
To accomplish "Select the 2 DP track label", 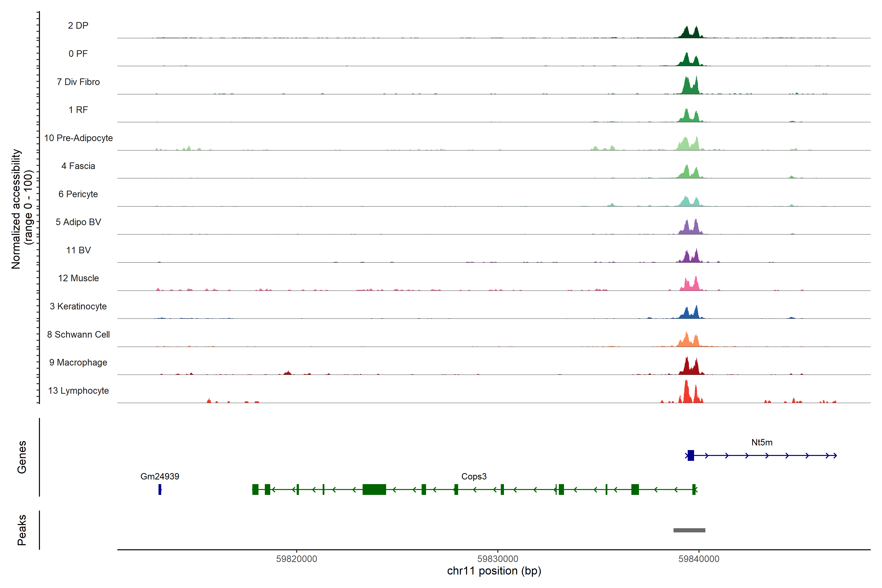I will (78, 25).
